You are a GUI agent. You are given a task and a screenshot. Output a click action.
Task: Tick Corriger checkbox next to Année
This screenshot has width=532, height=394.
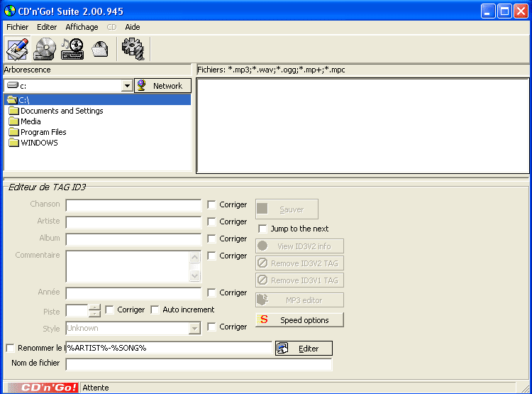click(211, 292)
